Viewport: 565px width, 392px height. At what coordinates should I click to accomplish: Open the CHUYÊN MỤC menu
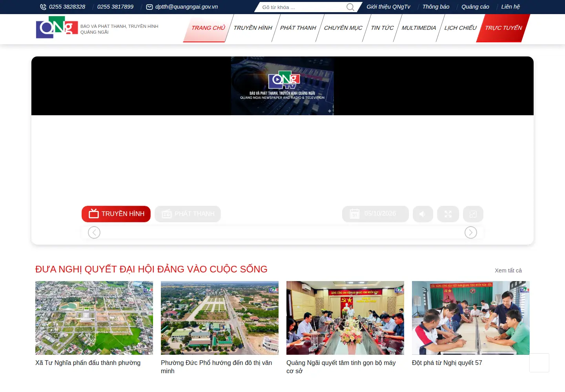pyautogui.click(x=343, y=28)
